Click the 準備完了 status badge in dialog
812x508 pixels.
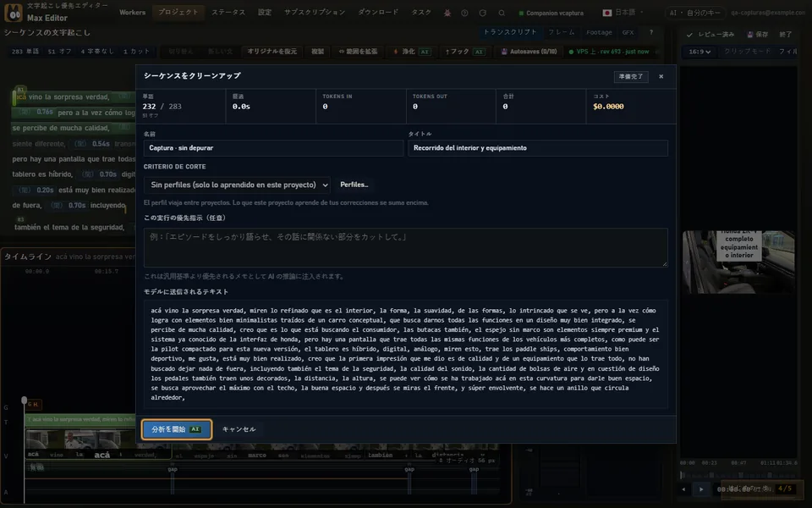point(631,76)
